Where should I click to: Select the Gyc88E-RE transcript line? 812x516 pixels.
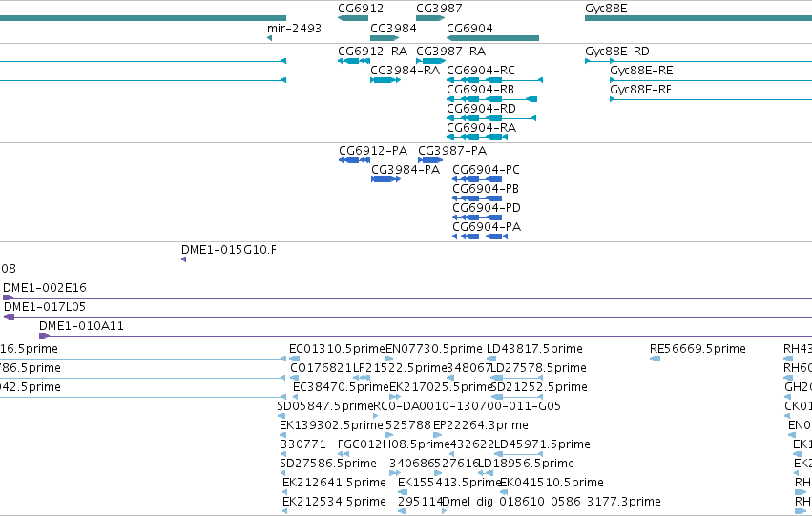(x=711, y=80)
